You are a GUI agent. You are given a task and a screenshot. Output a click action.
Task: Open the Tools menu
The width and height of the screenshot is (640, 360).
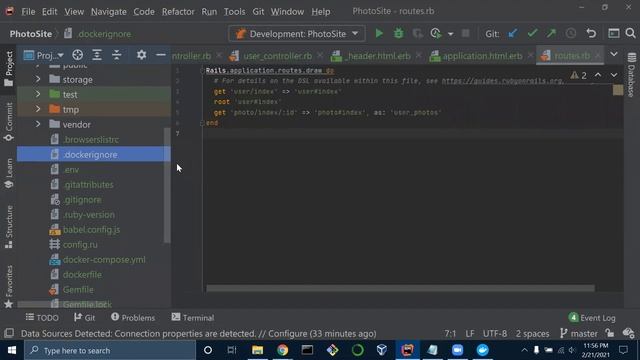click(234, 11)
